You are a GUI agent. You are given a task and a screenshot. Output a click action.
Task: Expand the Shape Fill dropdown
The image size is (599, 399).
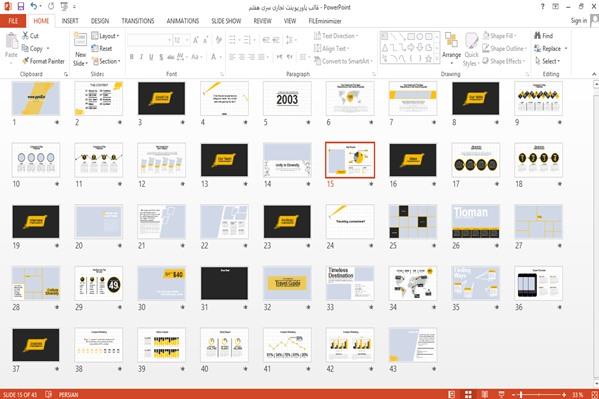point(500,36)
